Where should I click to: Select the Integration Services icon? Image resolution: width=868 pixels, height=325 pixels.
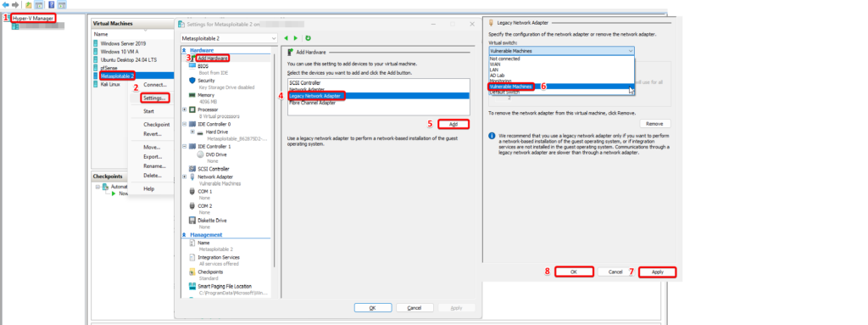pos(192,257)
